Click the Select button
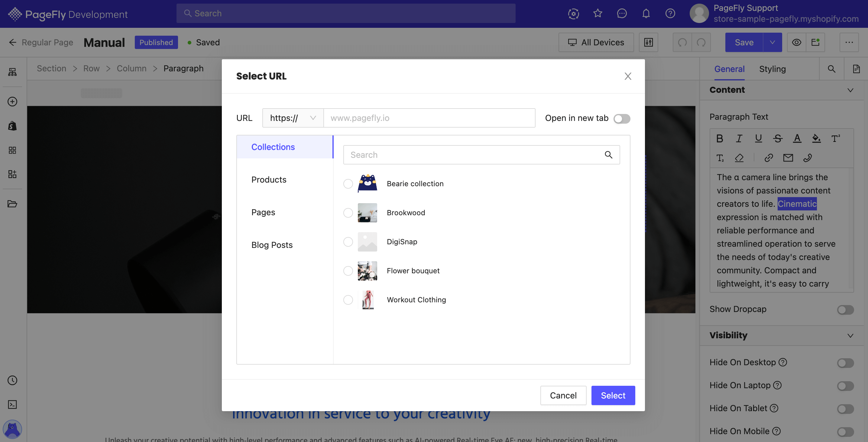The width and height of the screenshot is (868, 442). 613,395
